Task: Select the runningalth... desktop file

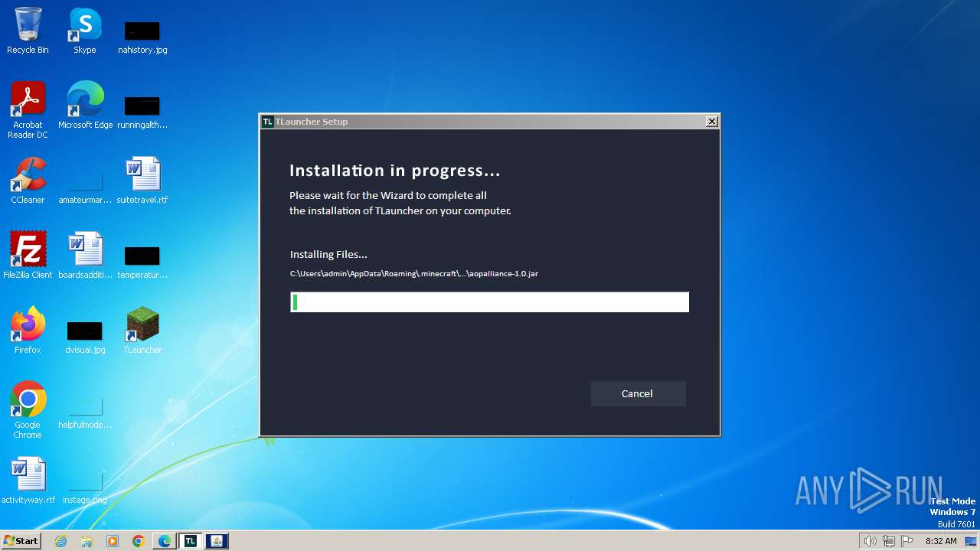Action: [142, 111]
